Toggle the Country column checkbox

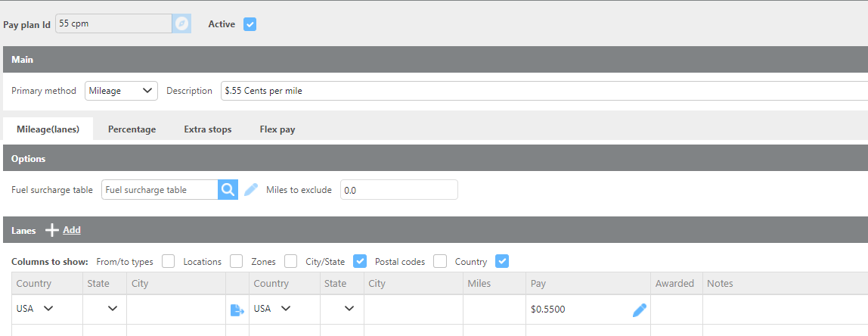[x=502, y=261]
